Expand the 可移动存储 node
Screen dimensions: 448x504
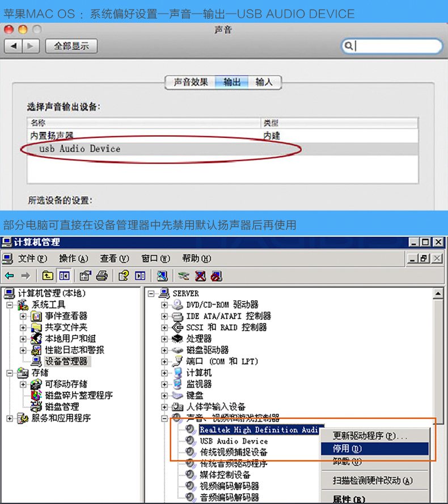(23, 384)
